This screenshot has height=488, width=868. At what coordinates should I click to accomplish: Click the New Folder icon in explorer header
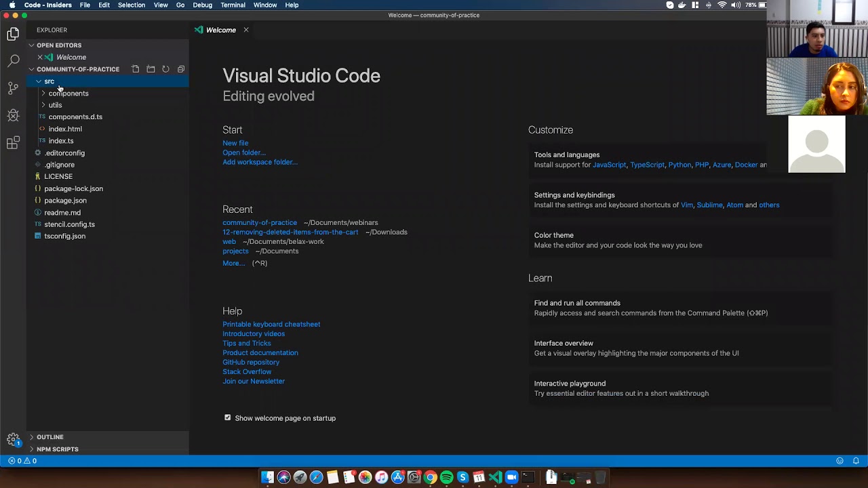pos(151,69)
